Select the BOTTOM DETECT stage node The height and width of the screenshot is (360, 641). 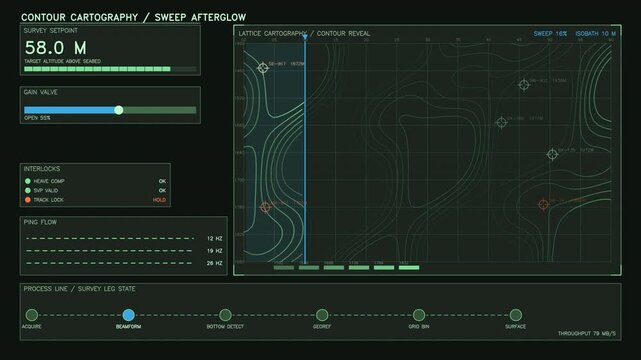(x=225, y=315)
